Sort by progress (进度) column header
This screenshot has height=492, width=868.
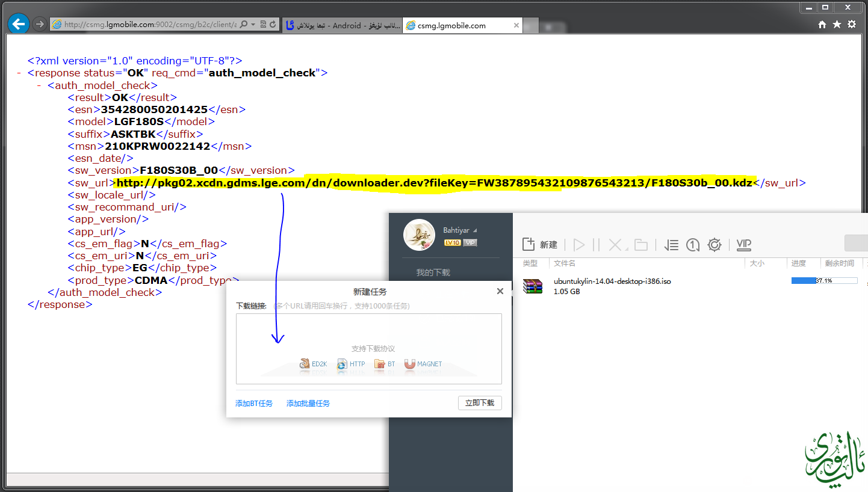[799, 263]
